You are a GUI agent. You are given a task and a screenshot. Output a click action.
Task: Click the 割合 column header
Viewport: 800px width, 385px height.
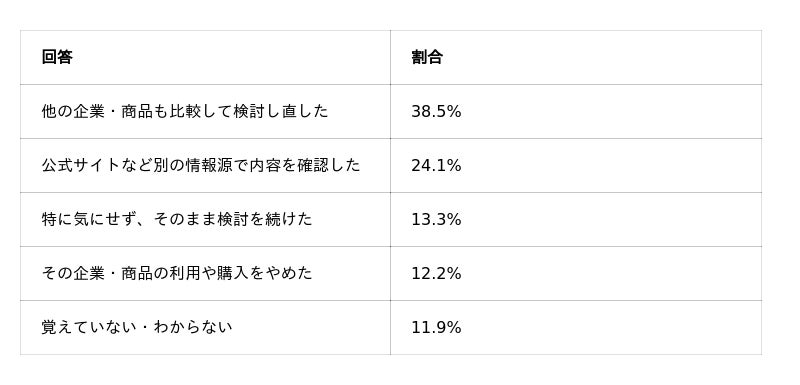pyautogui.click(x=576, y=58)
